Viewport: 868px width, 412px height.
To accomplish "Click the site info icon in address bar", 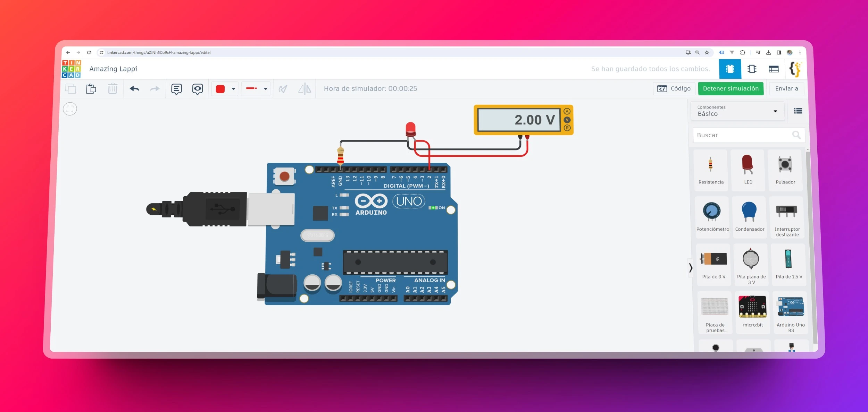I will (x=101, y=52).
